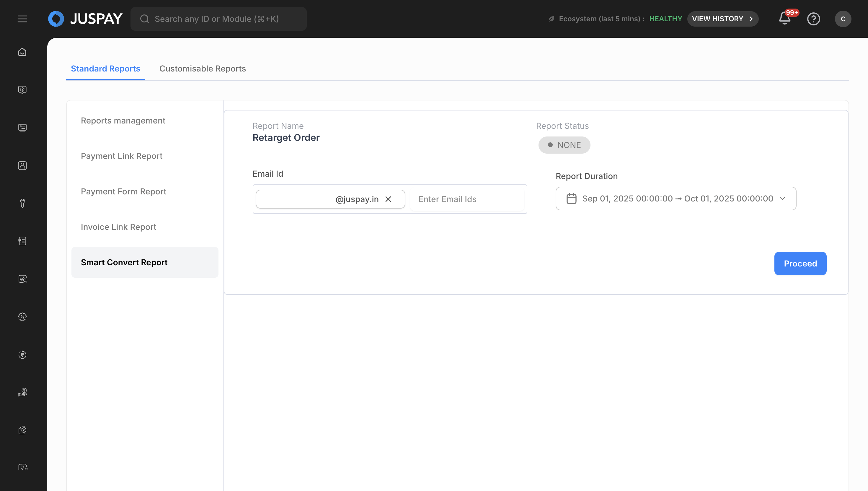Viewport: 868px width, 491px height.
Task: Open the user profile avatar C
Action: pyautogui.click(x=843, y=19)
